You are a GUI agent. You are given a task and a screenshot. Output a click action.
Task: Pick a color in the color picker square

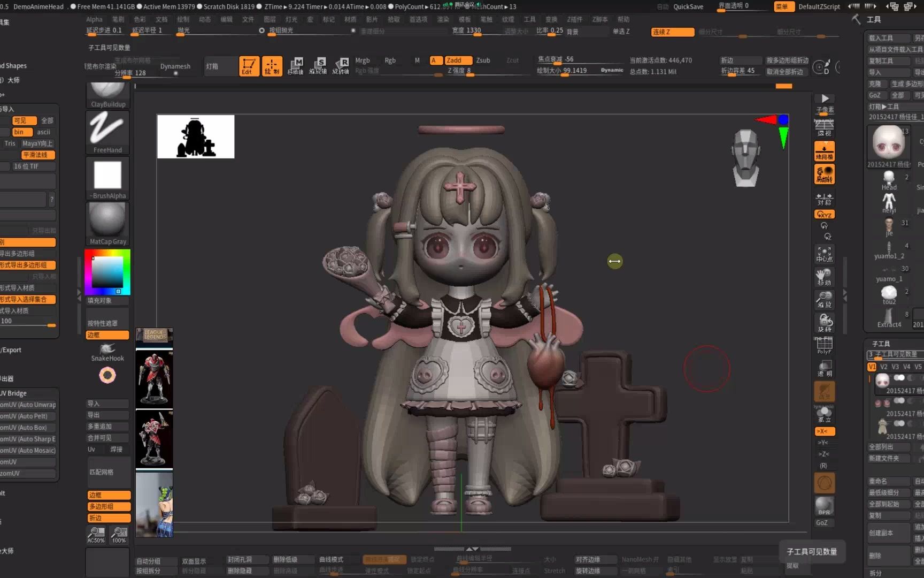(107, 272)
